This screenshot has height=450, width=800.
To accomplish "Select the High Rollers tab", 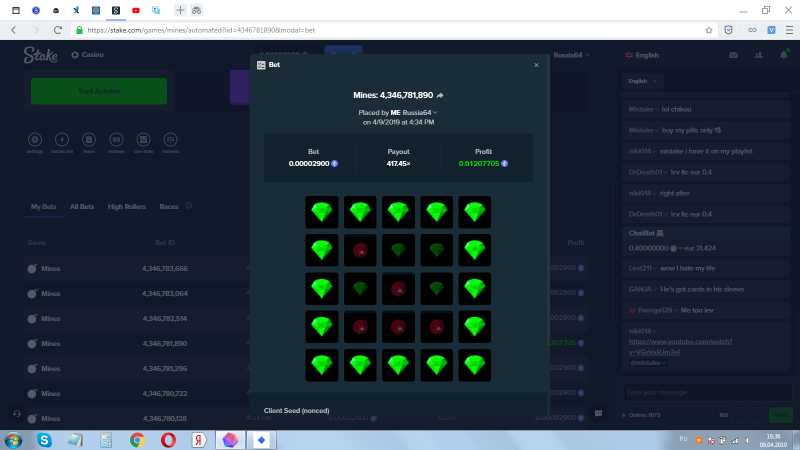I will pos(127,207).
